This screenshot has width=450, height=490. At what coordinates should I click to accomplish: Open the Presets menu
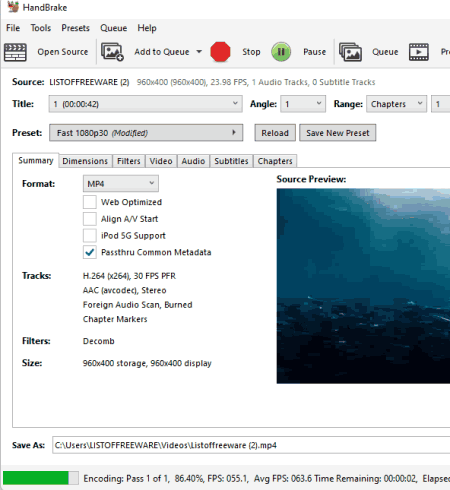click(75, 28)
